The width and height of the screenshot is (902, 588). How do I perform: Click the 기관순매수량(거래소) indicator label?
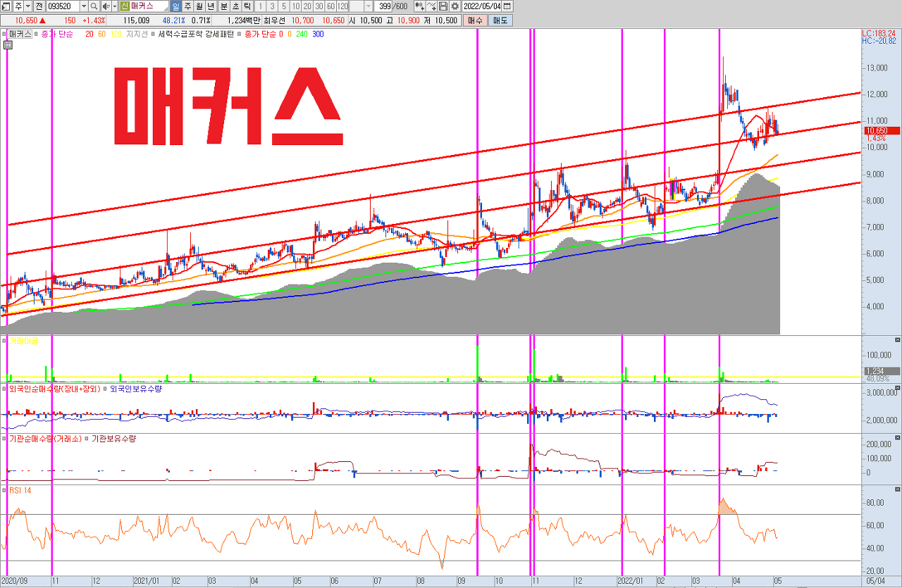[44, 439]
